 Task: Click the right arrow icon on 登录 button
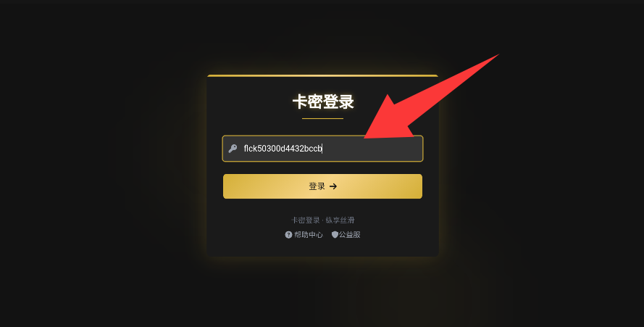click(x=333, y=186)
